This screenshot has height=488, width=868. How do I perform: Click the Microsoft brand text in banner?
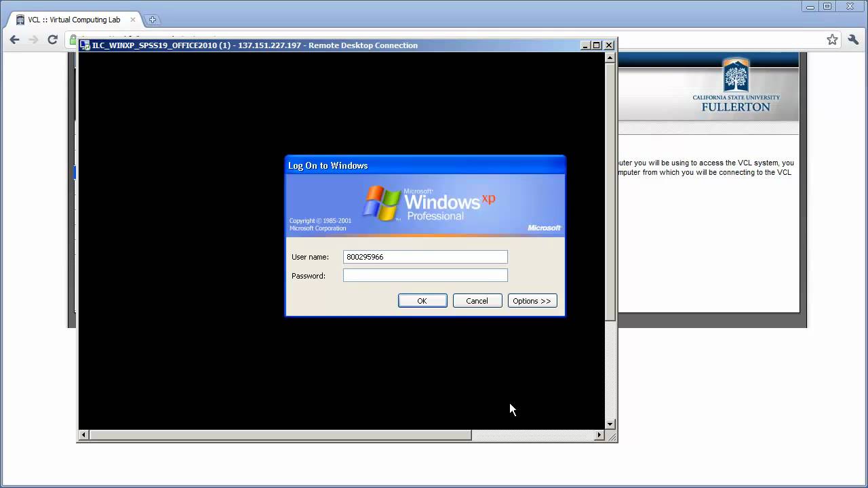click(x=544, y=228)
